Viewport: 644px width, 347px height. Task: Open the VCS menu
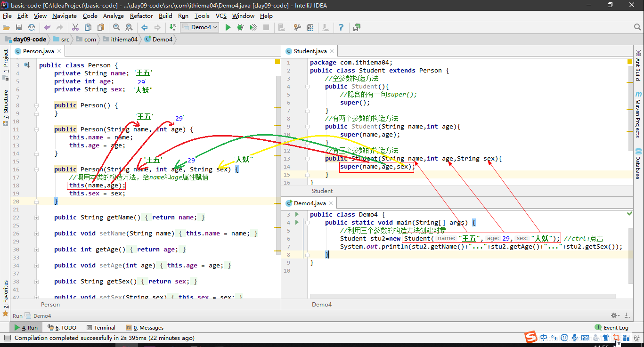221,16
